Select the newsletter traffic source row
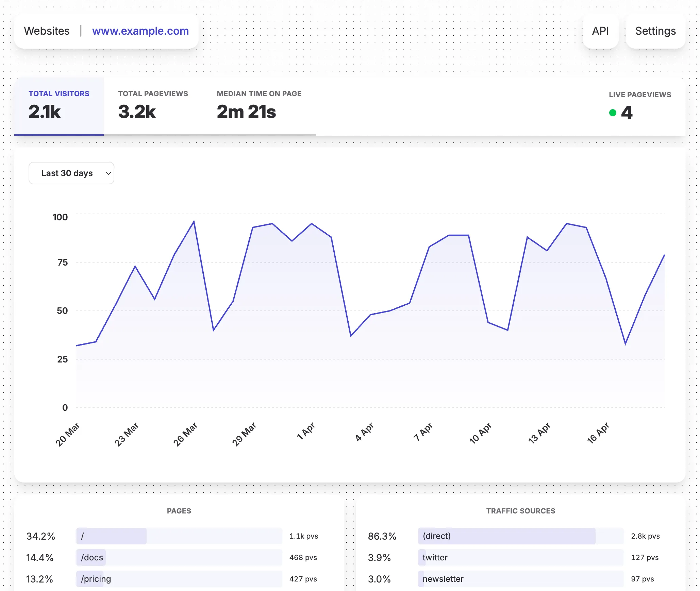This screenshot has height=591, width=700. (x=520, y=579)
